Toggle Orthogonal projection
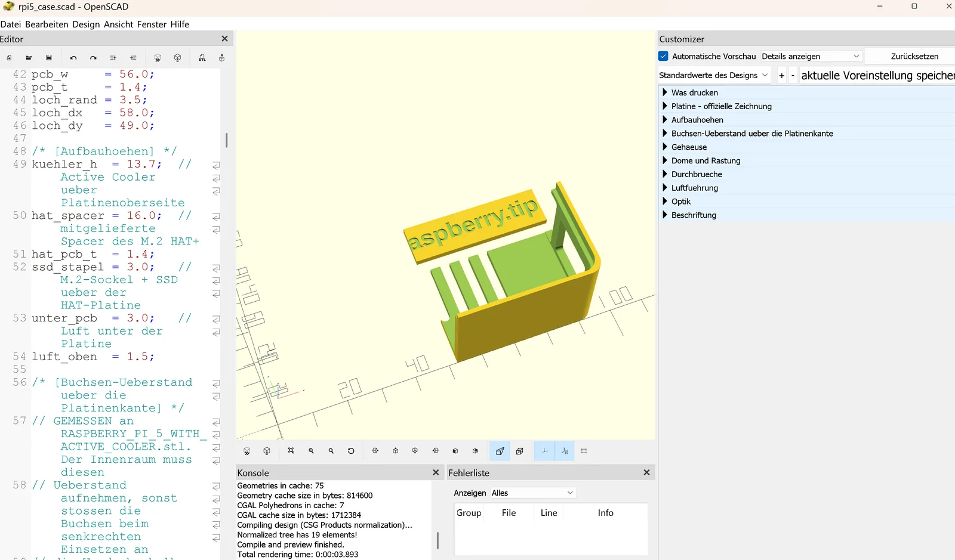Screen dimensions: 955x560 520,451
